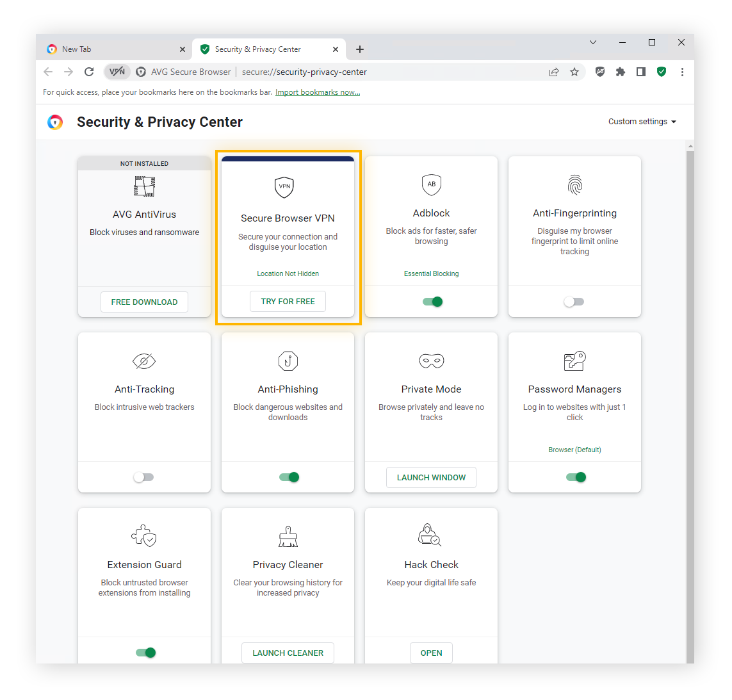Click the Private Mode mask icon
This screenshot has width=732, height=700.
pos(431,361)
